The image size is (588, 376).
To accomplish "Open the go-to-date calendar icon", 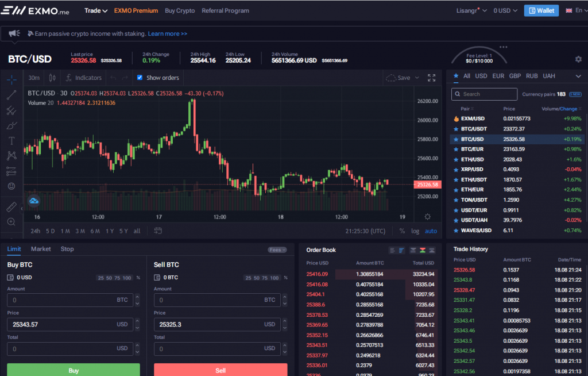I will [158, 231].
